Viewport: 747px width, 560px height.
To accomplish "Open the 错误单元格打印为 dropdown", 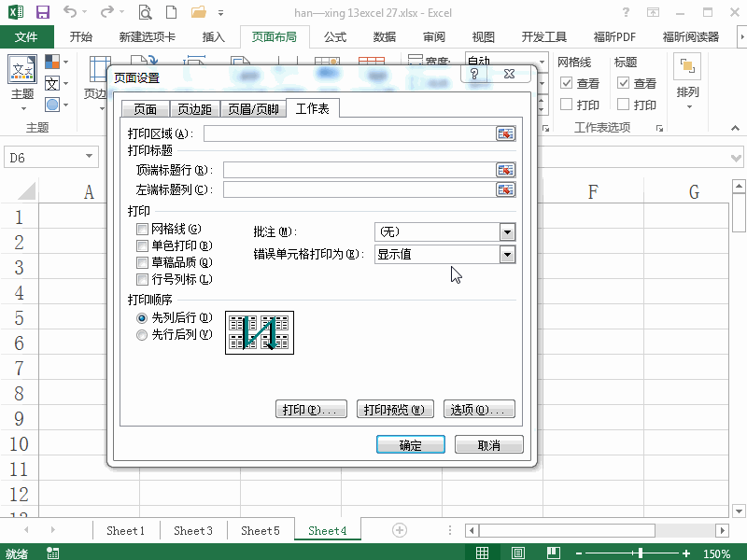I will pos(505,253).
